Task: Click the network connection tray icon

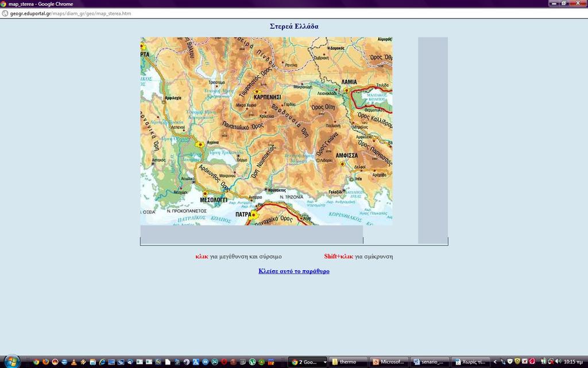Action: pos(551,362)
